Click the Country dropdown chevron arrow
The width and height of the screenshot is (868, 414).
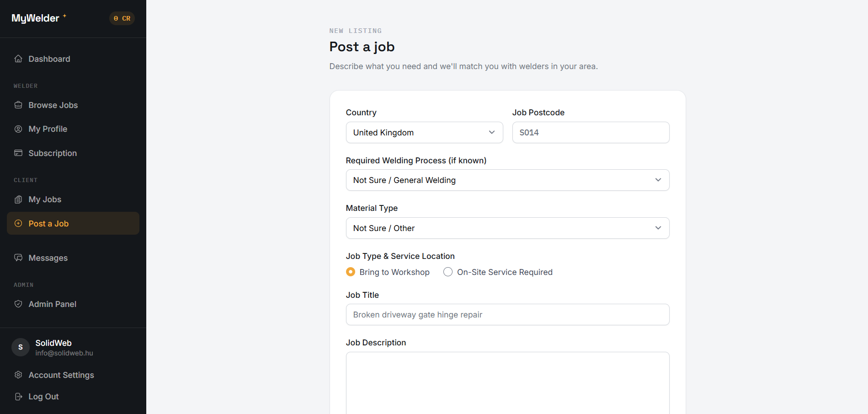point(492,132)
